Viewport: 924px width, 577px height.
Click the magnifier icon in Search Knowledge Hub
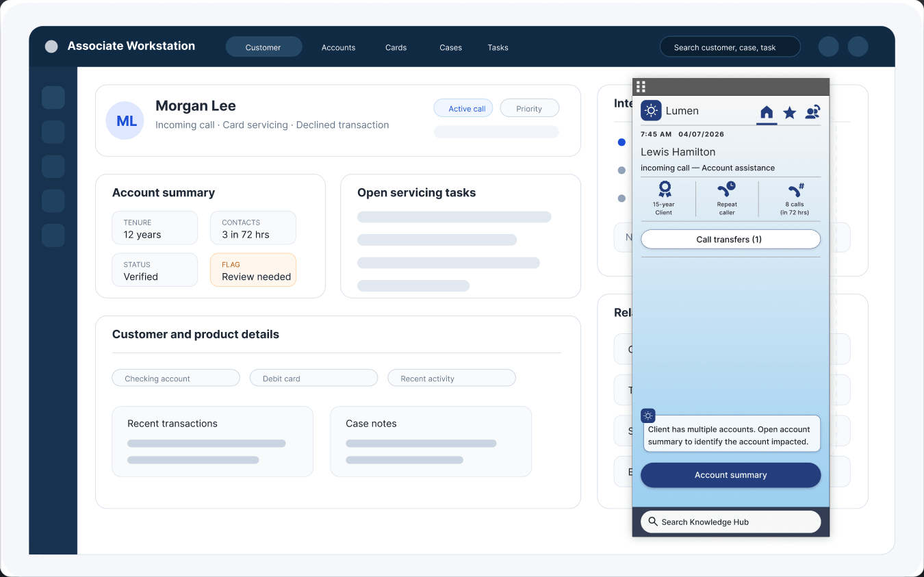(x=653, y=522)
